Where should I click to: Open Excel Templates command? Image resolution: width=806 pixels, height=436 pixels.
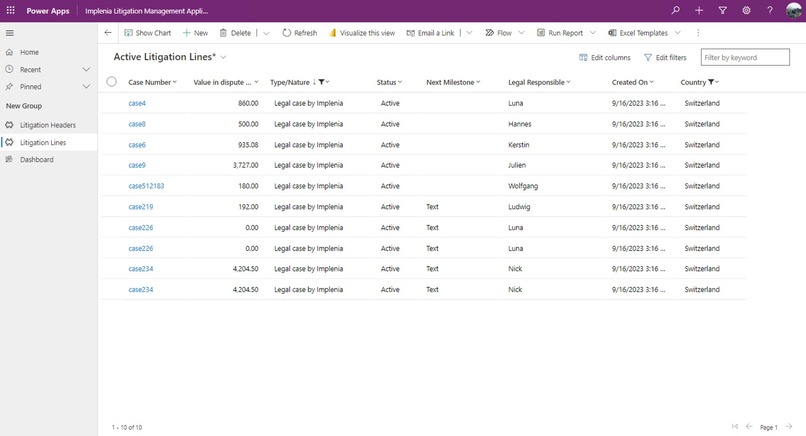pyautogui.click(x=638, y=33)
